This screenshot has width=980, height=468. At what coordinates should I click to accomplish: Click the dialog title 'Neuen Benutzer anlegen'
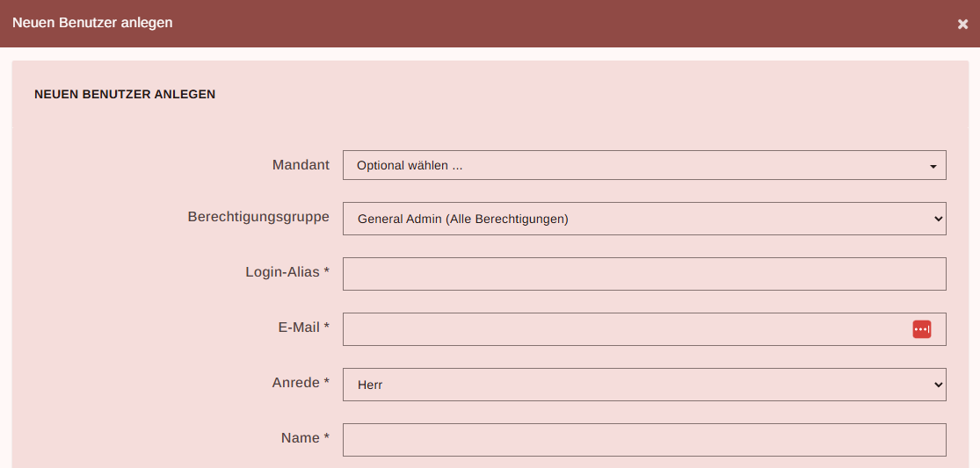coord(92,23)
